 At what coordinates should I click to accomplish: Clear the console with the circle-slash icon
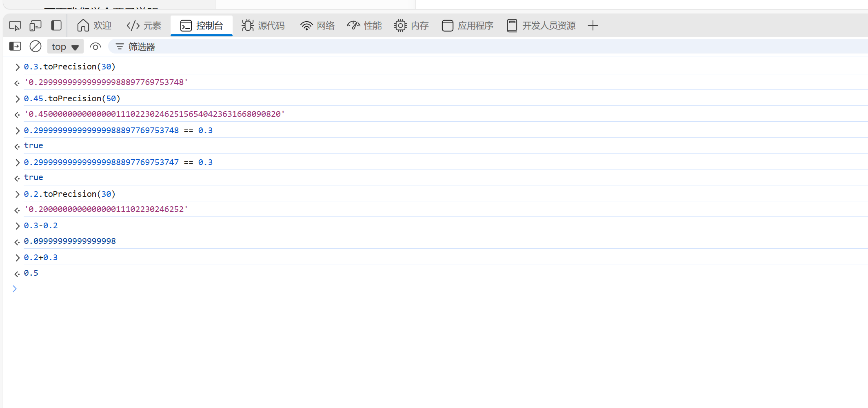[x=36, y=46]
